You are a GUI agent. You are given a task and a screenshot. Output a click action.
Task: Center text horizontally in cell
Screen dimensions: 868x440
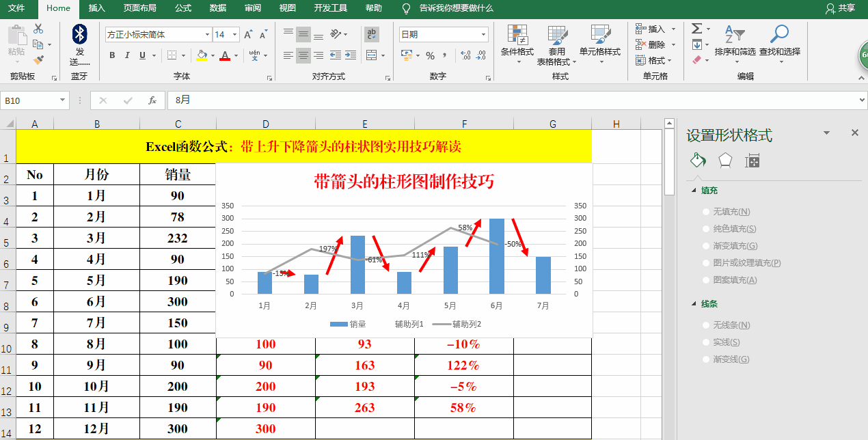(x=303, y=55)
